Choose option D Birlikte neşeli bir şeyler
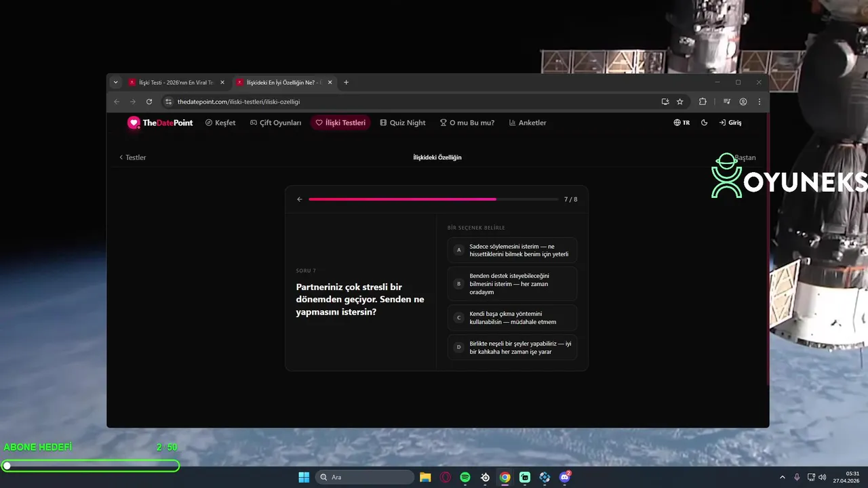 512,348
